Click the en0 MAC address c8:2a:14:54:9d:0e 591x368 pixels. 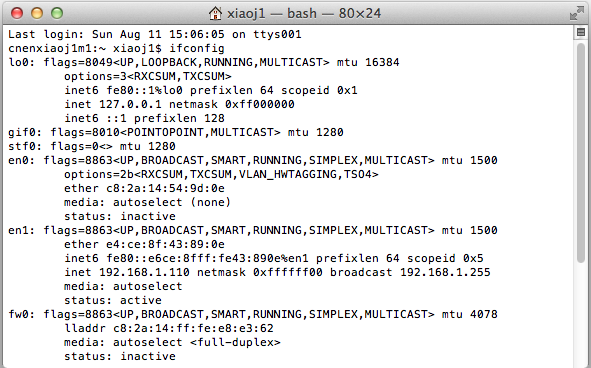(x=165, y=188)
